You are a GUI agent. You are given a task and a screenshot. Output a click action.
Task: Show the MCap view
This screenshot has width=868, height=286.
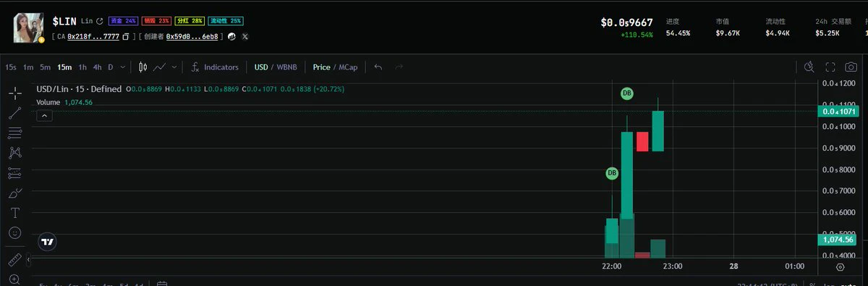coord(348,67)
